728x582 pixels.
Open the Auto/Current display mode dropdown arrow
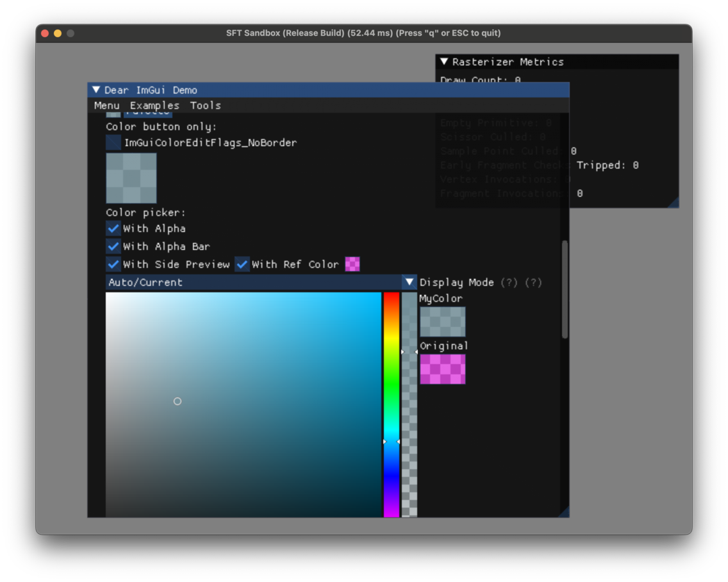(409, 283)
